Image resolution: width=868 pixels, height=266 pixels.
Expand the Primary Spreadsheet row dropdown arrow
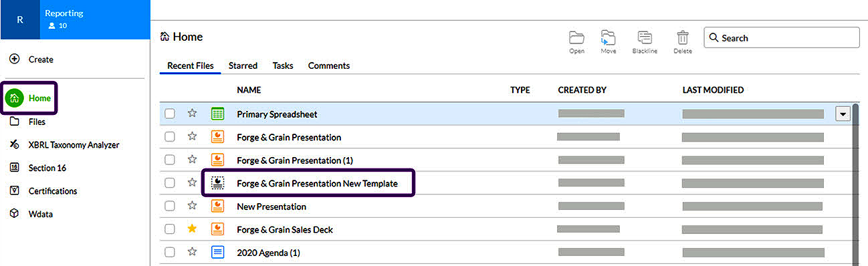[x=843, y=114]
